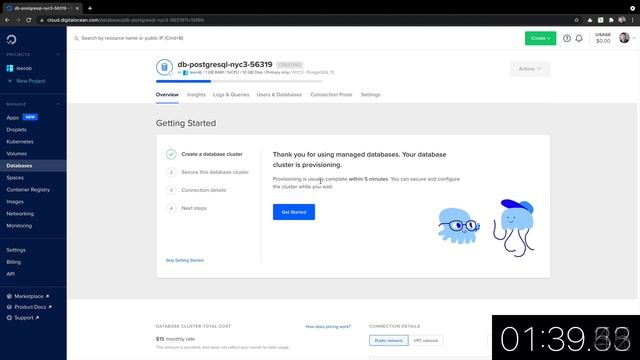Click New Project in sidebar

coord(31,81)
